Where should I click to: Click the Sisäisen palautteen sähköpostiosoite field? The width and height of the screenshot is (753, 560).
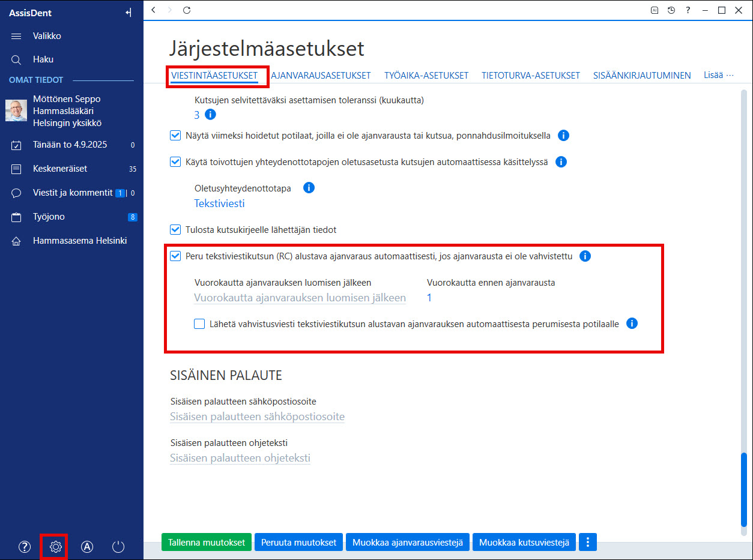pyautogui.click(x=257, y=417)
